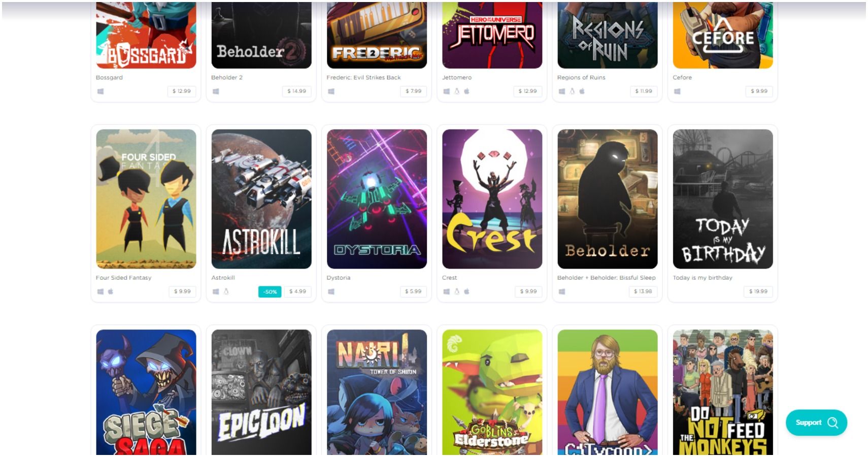Open the Crest game cover art
Viewport: 868px width, 457px height.
click(x=492, y=199)
